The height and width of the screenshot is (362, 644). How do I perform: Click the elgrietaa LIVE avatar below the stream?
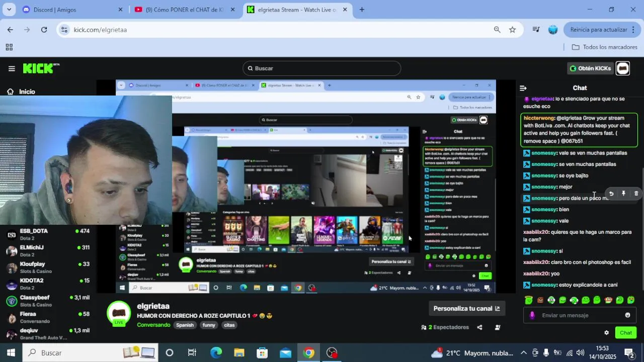(119, 313)
